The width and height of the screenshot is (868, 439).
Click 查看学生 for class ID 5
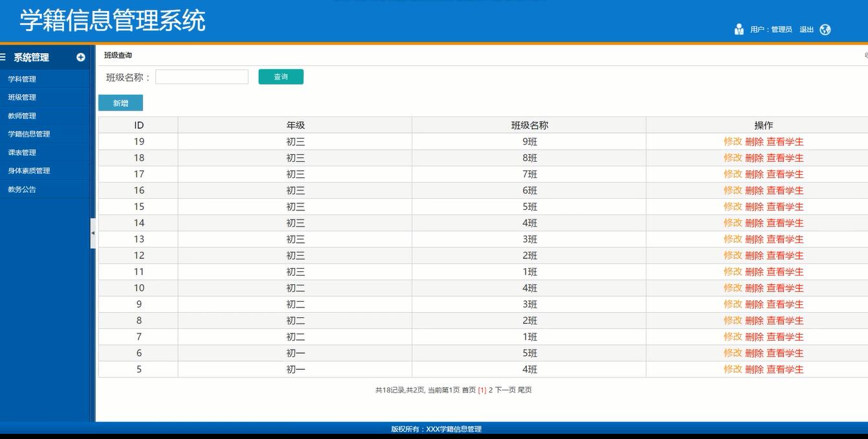[785, 369]
